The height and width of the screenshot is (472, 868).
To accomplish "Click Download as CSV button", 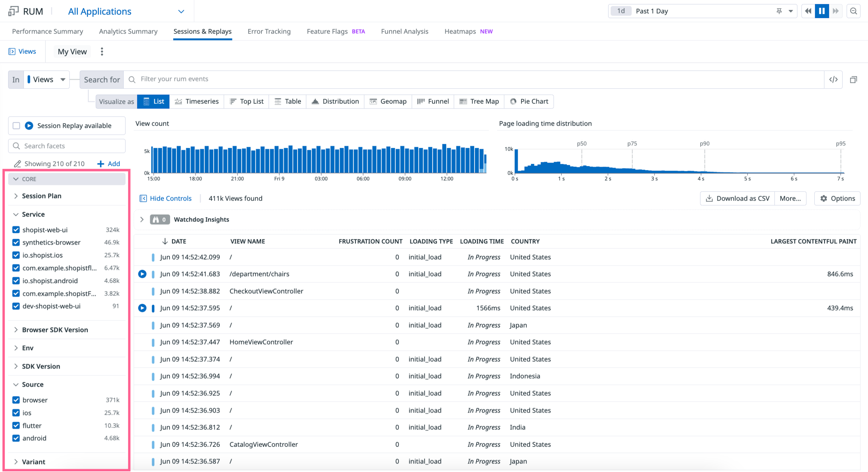I will [x=737, y=199].
